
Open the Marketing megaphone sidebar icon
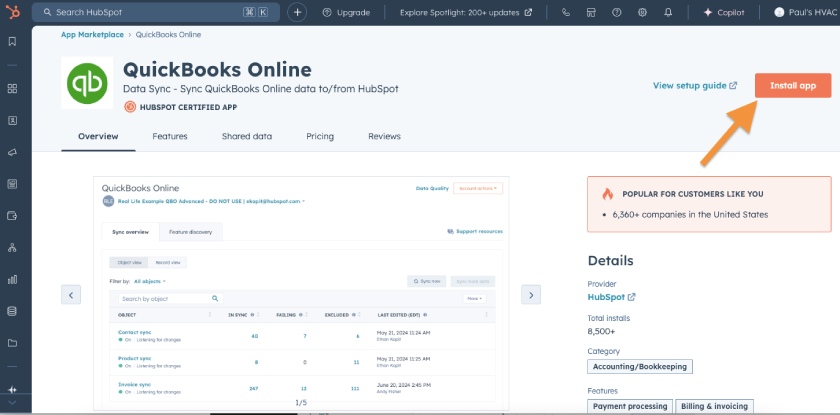(12, 153)
